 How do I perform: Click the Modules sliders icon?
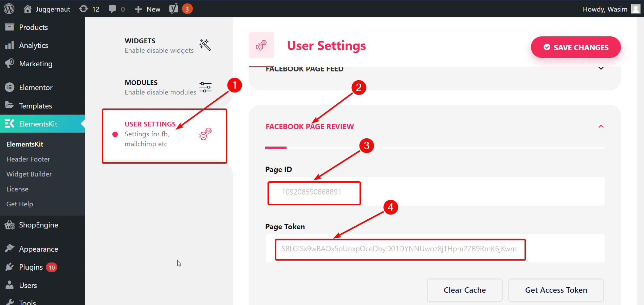[x=205, y=87]
